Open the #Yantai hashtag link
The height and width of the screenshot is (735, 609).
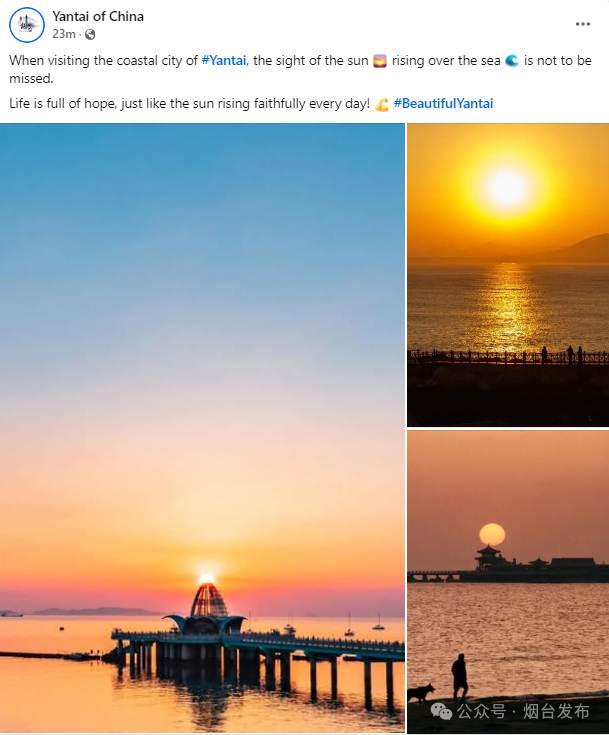pos(224,60)
